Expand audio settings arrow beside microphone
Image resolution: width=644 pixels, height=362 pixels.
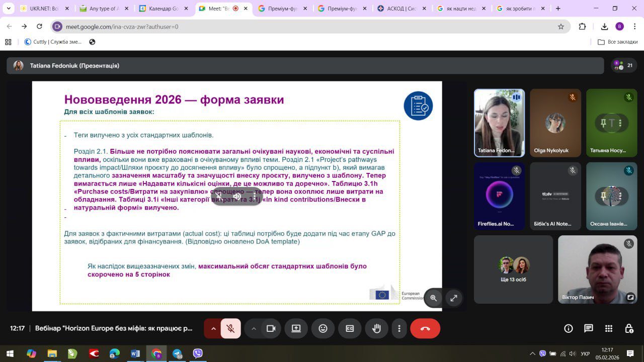(x=213, y=328)
